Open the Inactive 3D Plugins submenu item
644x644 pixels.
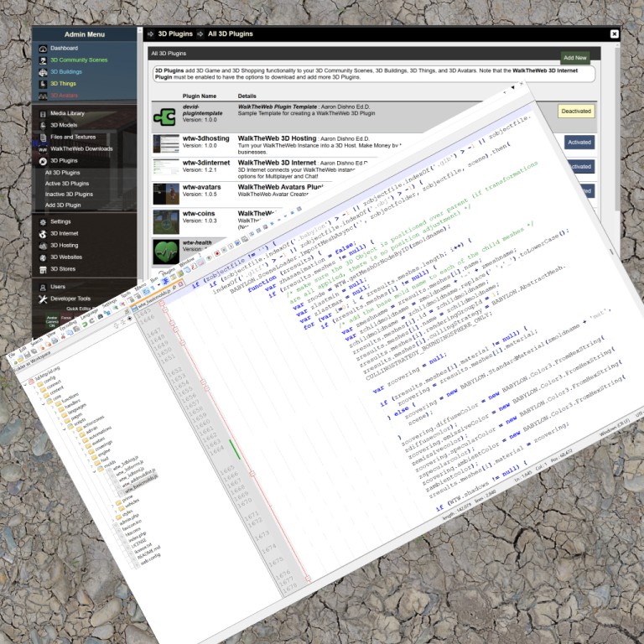[69, 195]
